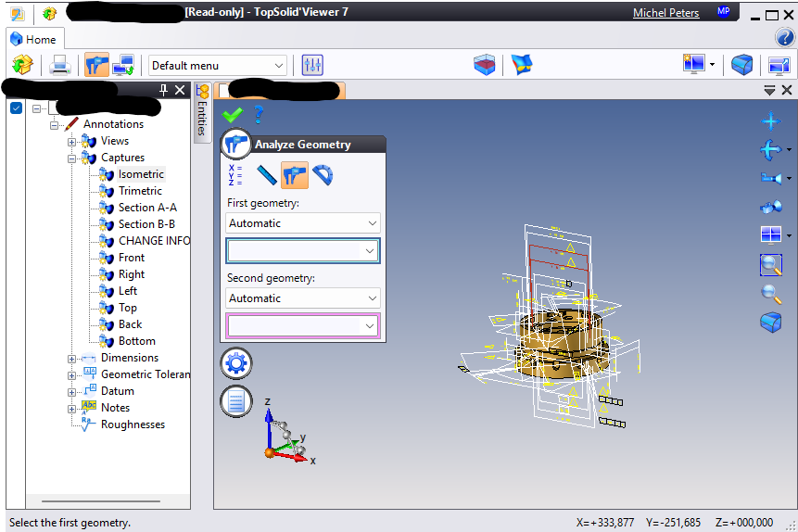Click the Michel Peters user link
Screen dimensions: 798x532
(x=665, y=13)
